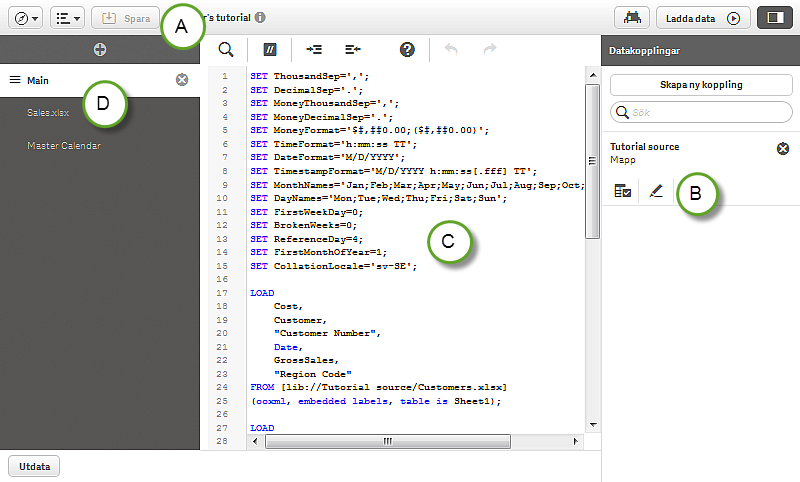Outdent the selected script lines
Image resolution: width=800 pixels, height=482 pixels.
coord(353,49)
